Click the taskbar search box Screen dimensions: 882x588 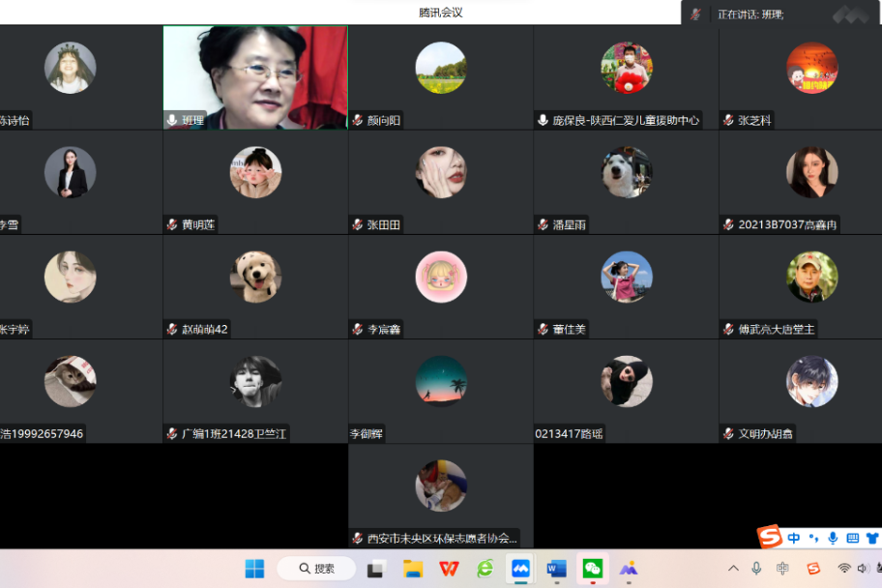coord(315,569)
